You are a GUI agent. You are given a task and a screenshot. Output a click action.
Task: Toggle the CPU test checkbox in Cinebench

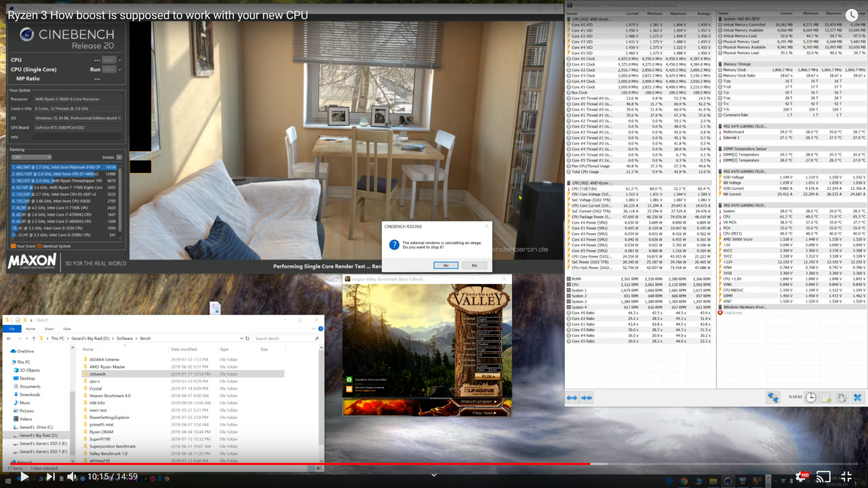[121, 60]
